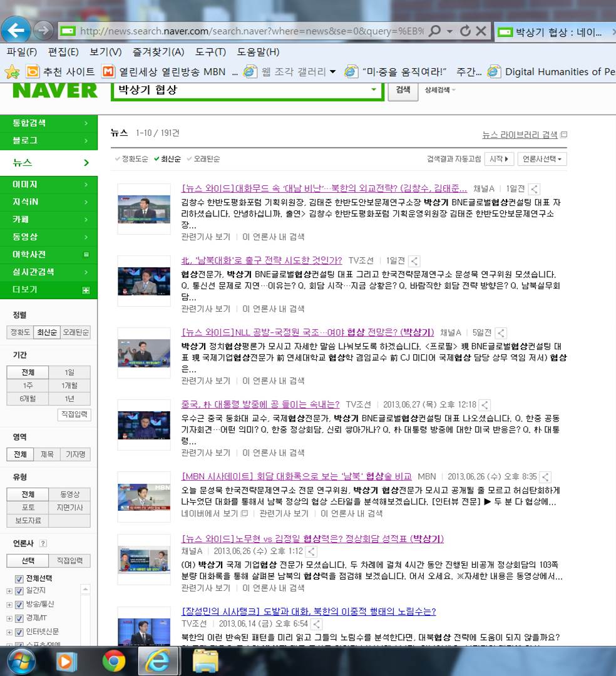The width and height of the screenshot is (616, 676).
Task: Click the green 검색 search button
Action: click(403, 90)
